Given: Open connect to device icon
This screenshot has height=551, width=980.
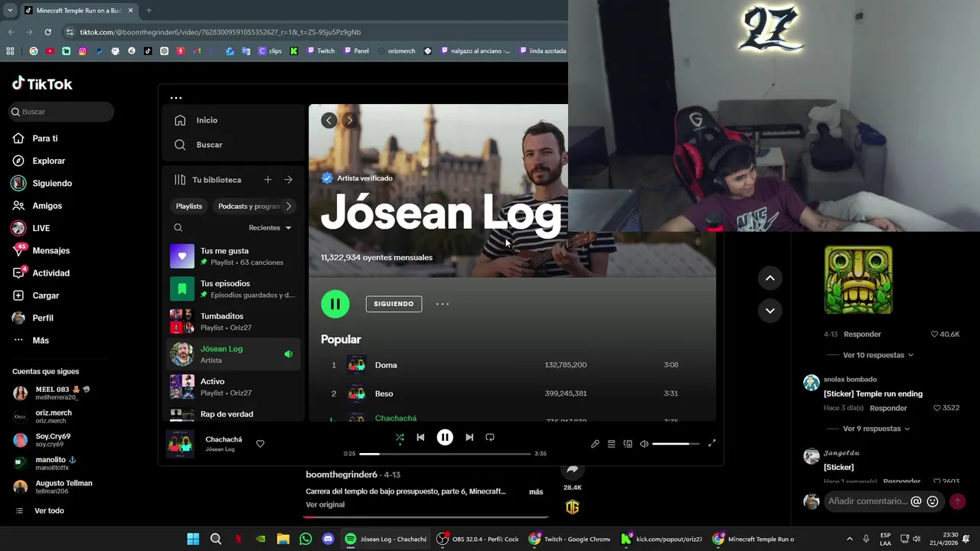Looking at the screenshot, I should click(628, 444).
